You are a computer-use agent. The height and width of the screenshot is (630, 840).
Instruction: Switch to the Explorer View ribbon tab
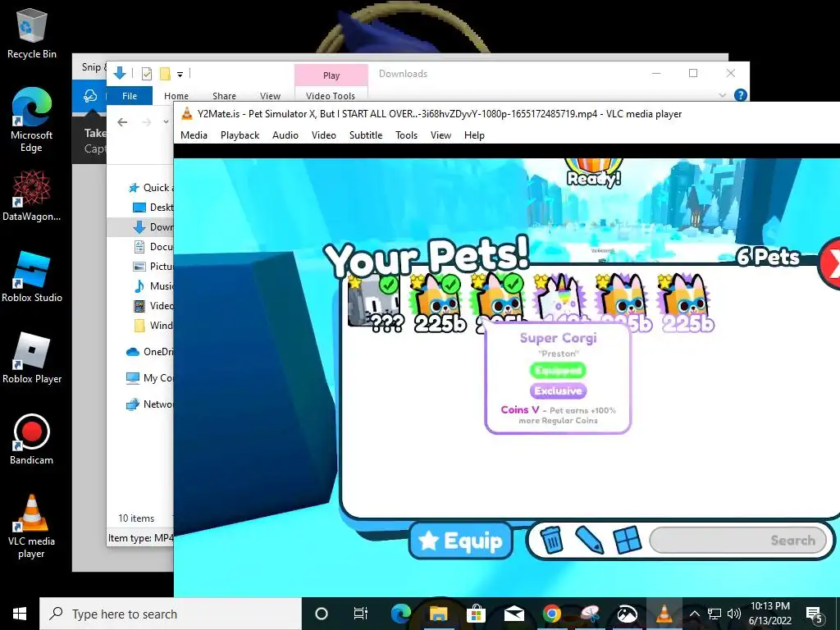[270, 96]
